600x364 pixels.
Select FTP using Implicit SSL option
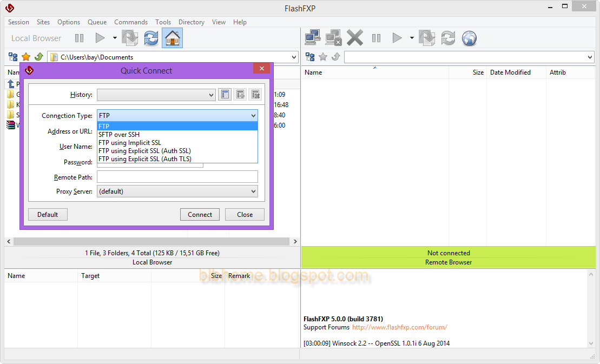tap(177, 143)
